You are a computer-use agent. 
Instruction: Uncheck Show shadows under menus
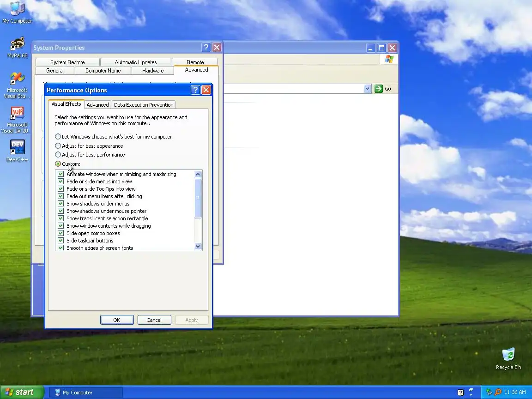pyautogui.click(x=61, y=204)
